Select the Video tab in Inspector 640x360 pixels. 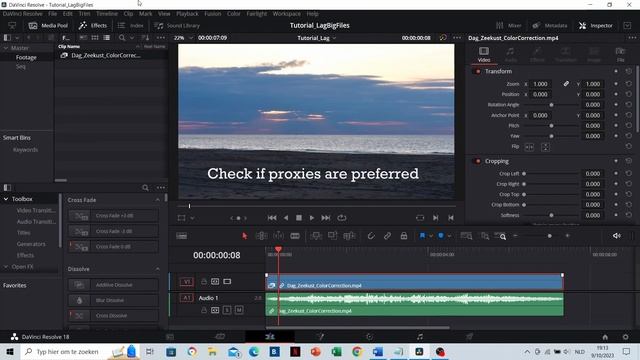click(x=484, y=54)
